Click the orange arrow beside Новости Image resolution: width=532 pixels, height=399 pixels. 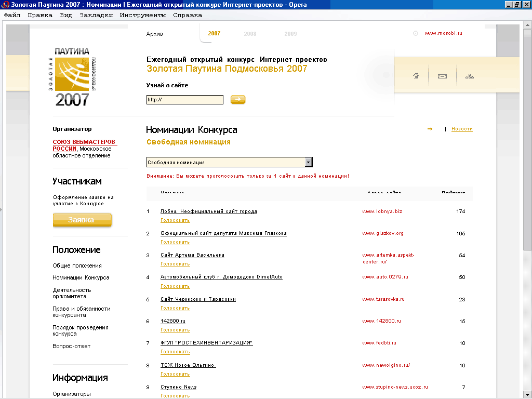430,129
